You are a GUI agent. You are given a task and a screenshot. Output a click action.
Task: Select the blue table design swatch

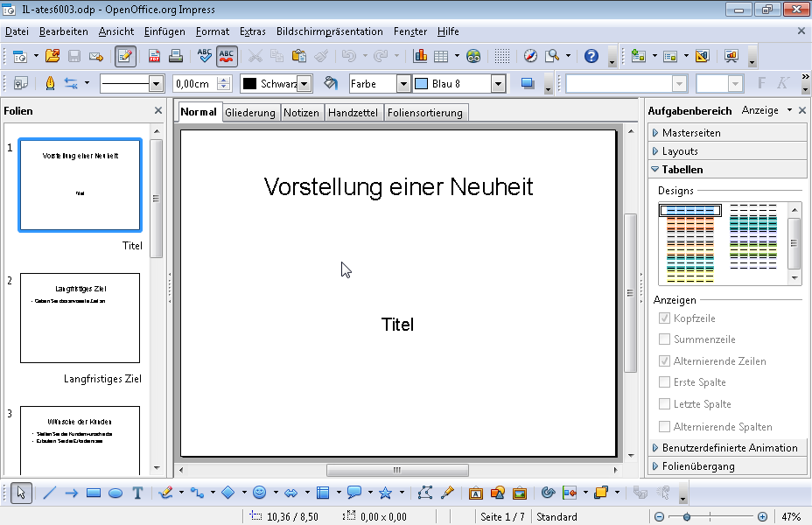689,210
